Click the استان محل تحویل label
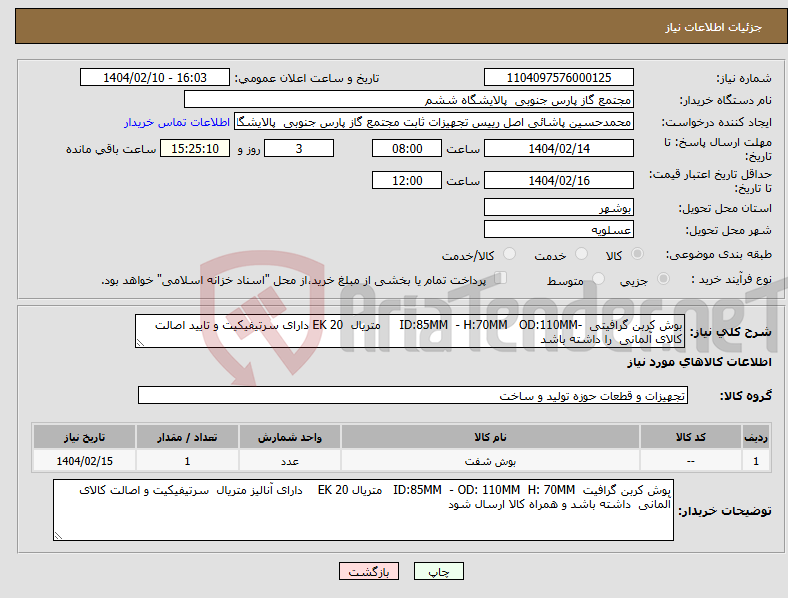788x598 pixels. 725,208
